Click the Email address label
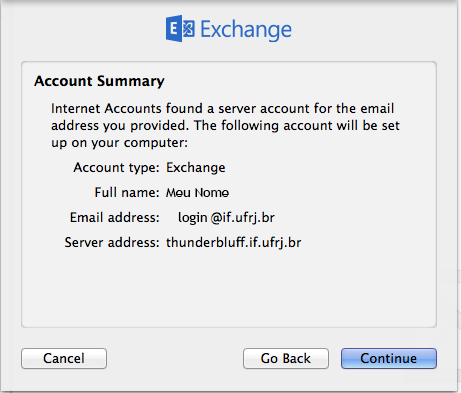The image size is (461, 393). pos(115,218)
